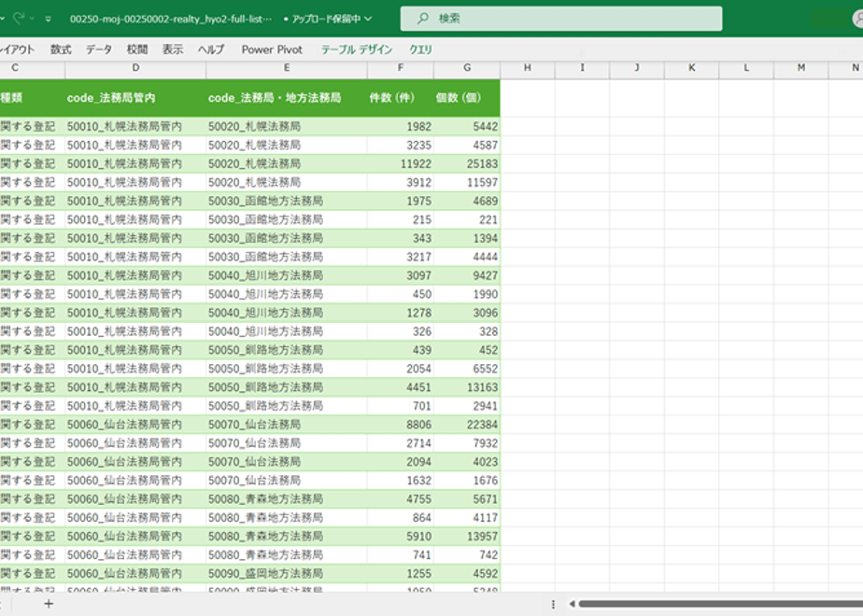Select column F header
This screenshot has height=616, width=863.
[x=400, y=68]
